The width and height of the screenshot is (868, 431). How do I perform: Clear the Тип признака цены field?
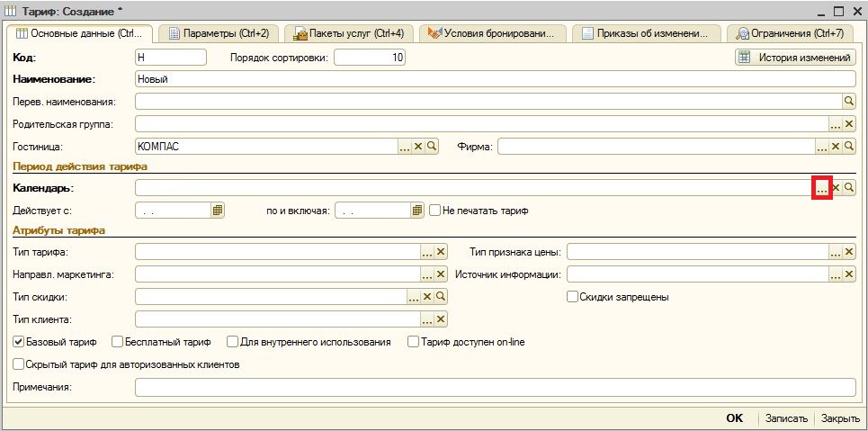point(849,252)
